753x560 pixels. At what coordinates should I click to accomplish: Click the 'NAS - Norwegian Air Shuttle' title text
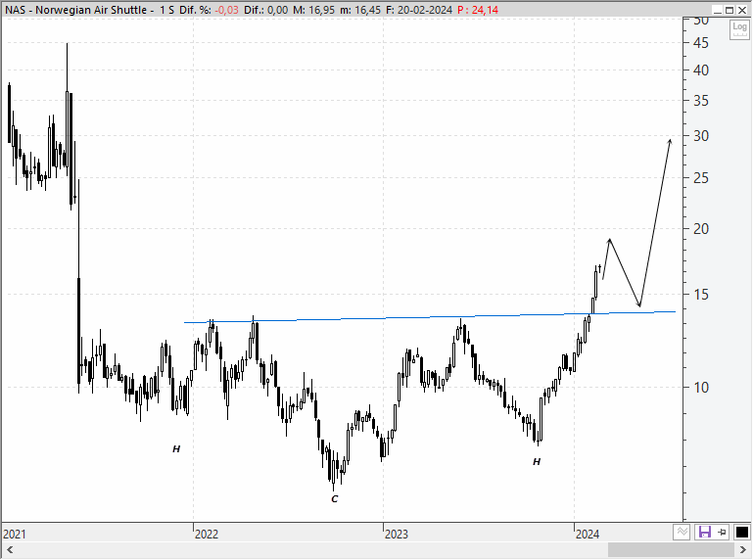coord(75,10)
